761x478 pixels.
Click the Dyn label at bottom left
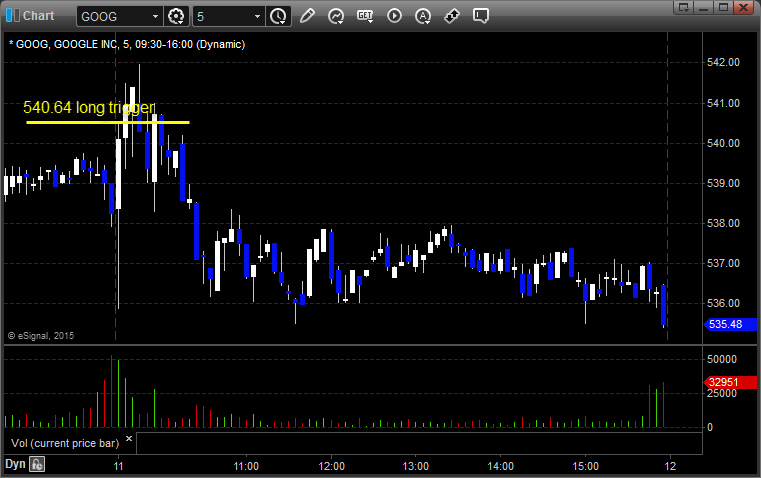pos(15,464)
